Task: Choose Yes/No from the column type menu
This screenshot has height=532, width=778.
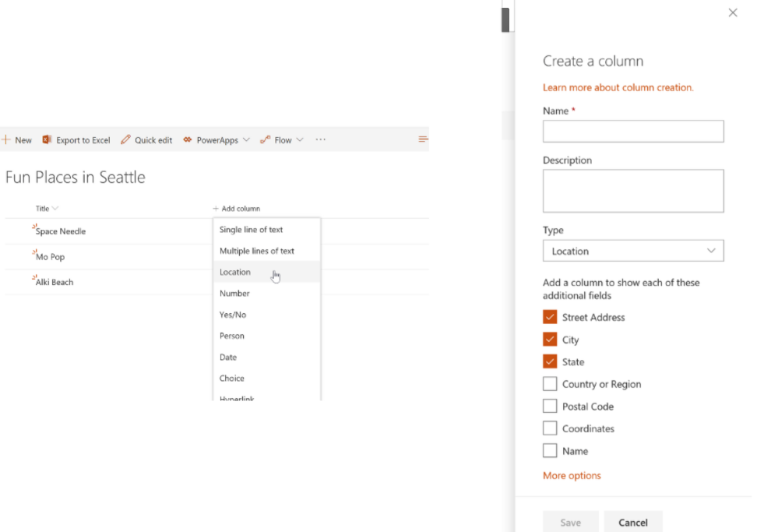Action: tap(232, 315)
